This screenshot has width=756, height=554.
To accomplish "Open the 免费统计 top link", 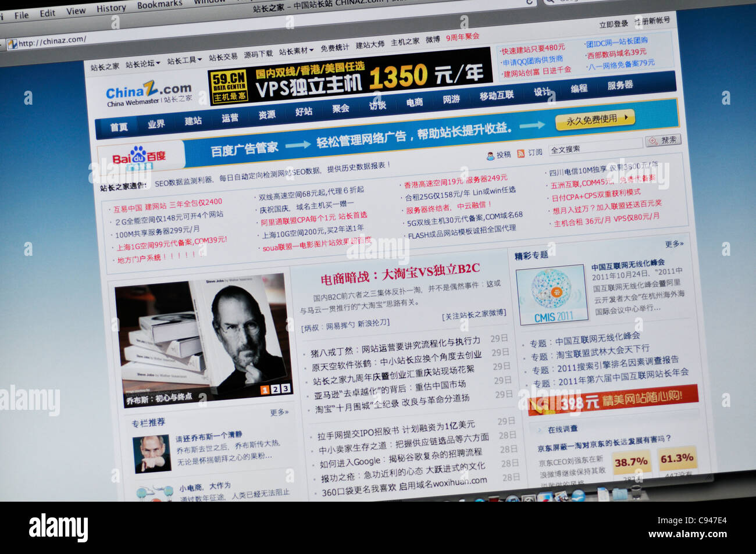I will [x=335, y=48].
